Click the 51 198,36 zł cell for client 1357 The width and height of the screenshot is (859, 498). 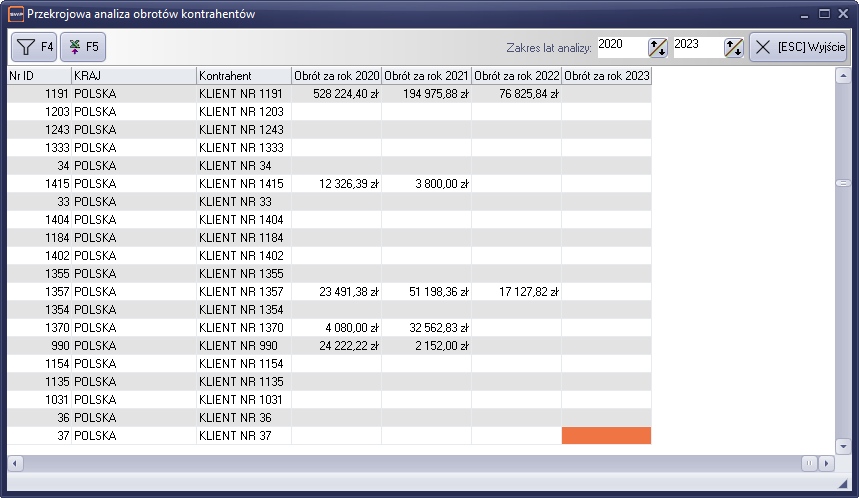click(x=426, y=292)
